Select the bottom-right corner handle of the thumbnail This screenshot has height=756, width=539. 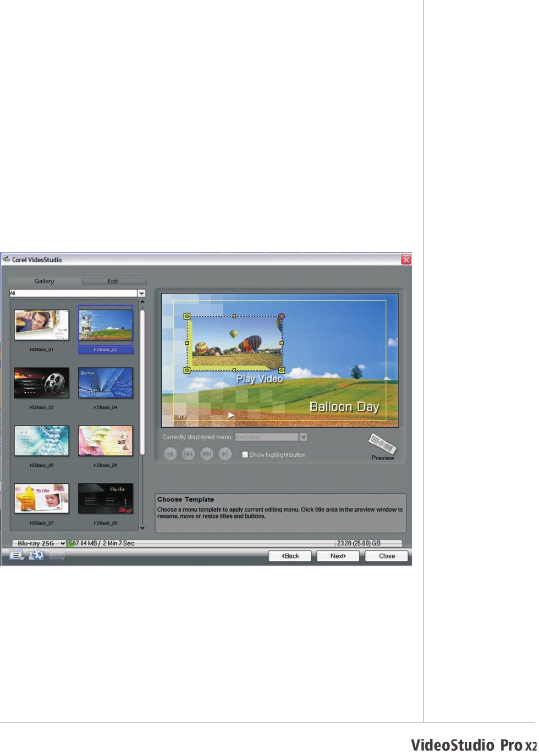click(282, 371)
